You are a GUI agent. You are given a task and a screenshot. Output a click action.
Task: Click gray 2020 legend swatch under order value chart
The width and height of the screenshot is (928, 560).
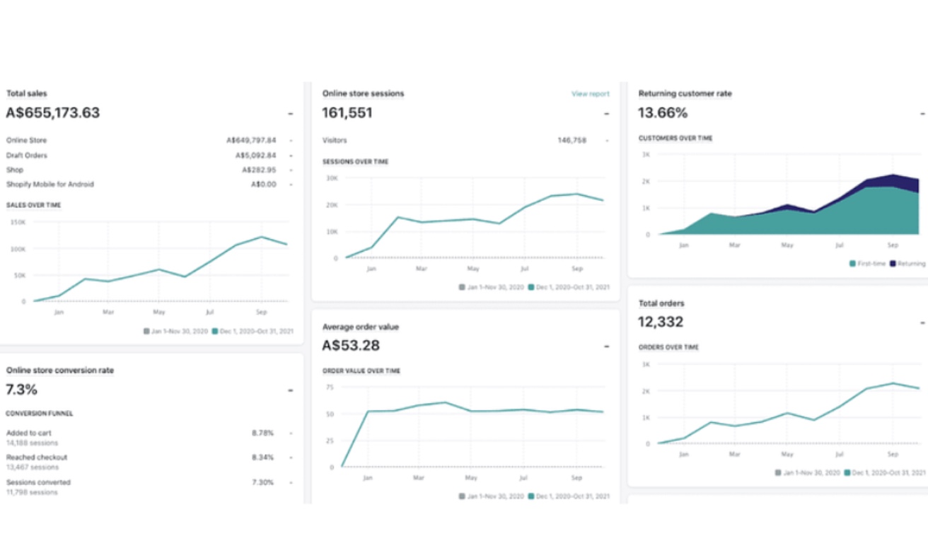(462, 496)
